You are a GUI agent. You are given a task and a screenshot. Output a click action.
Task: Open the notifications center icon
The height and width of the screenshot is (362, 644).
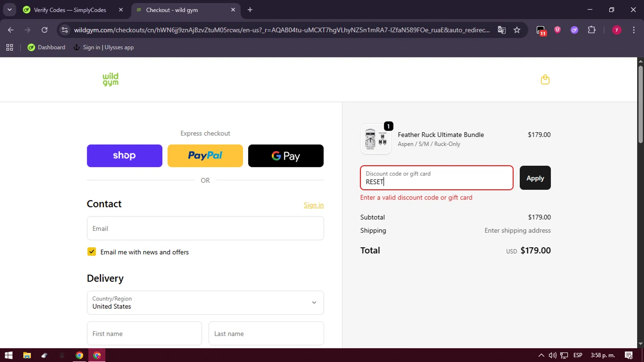(x=629, y=355)
